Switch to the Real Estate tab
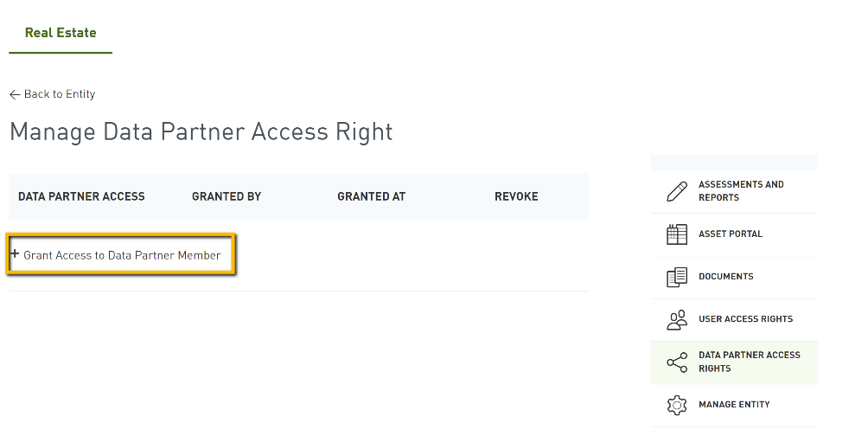 tap(61, 33)
